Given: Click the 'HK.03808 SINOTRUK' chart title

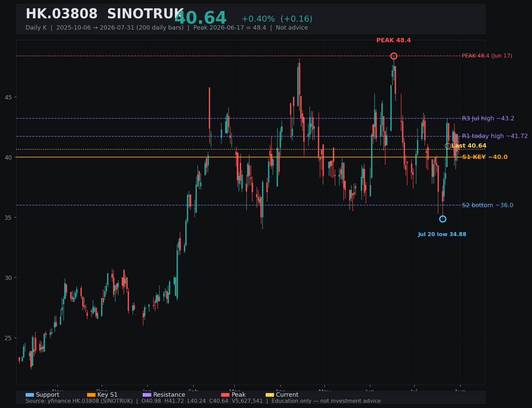Looking at the screenshot, I should coord(105,14).
